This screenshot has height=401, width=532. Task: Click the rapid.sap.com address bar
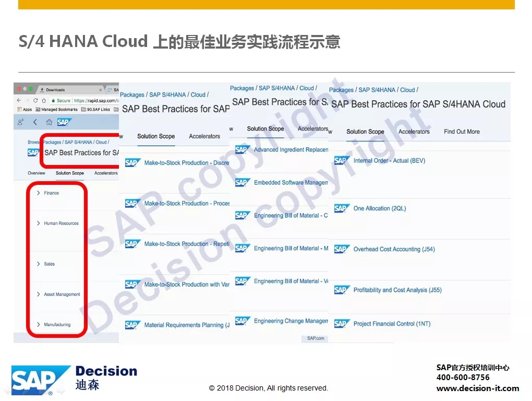coord(84,100)
